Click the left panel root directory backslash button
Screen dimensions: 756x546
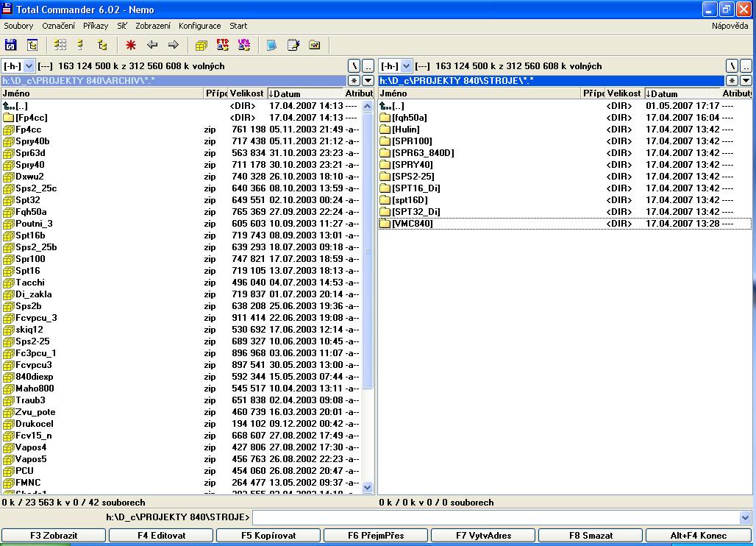(354, 66)
